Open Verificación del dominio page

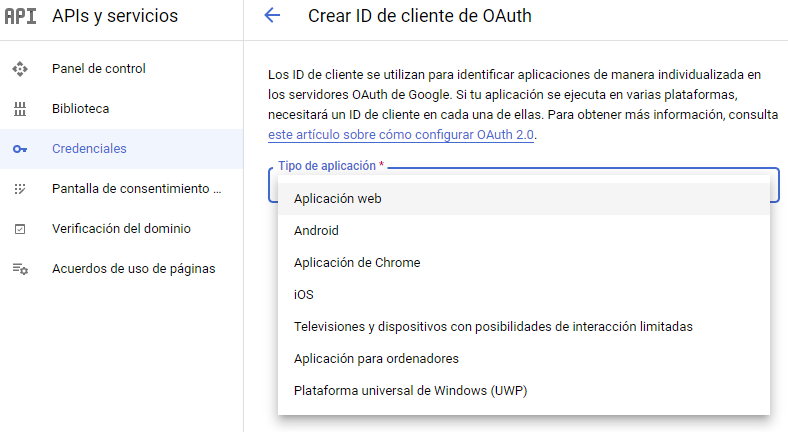[x=121, y=229]
